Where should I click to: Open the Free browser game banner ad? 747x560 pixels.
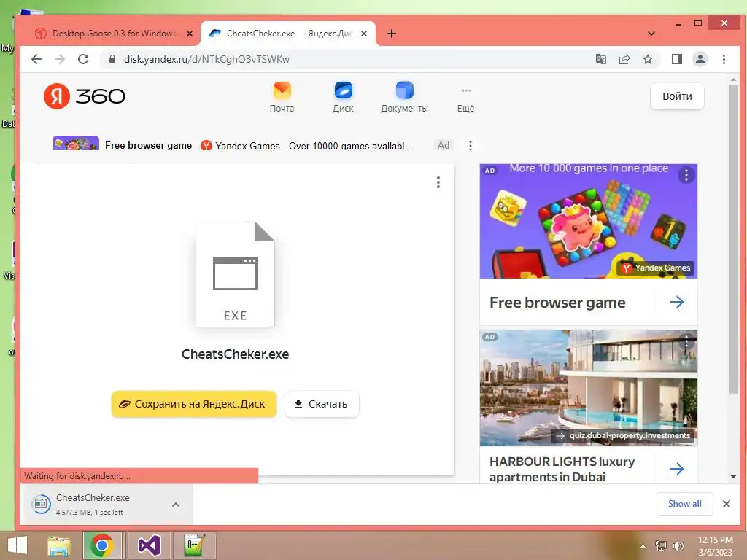148,145
